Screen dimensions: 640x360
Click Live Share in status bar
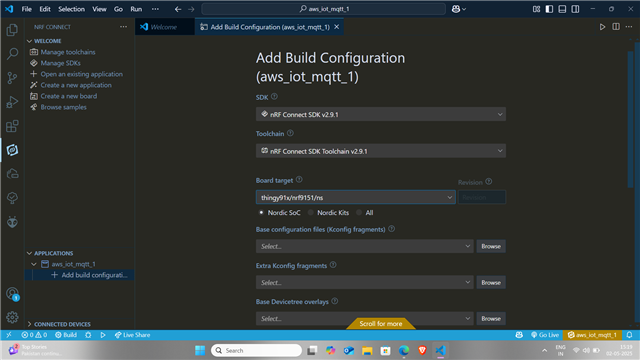point(132,335)
